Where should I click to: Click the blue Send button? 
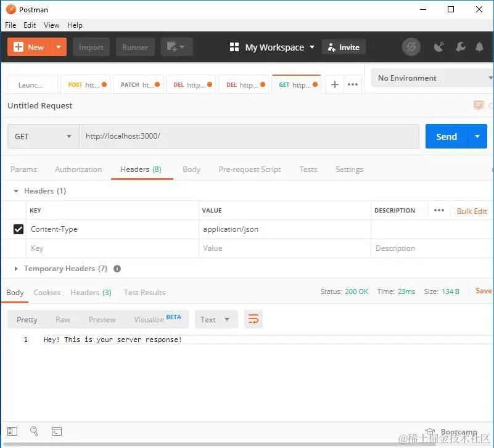(x=447, y=136)
